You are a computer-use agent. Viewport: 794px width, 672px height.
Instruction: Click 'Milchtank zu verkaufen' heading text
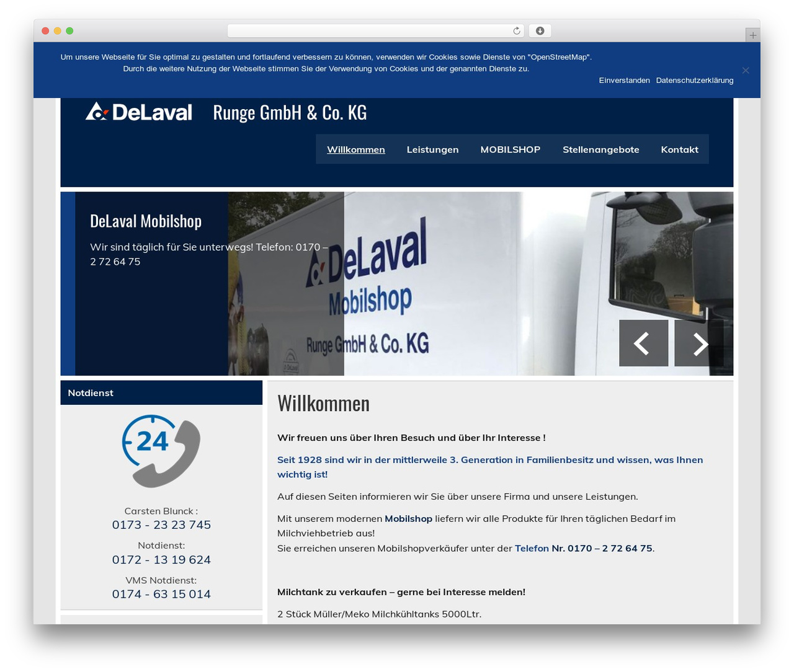pyautogui.click(x=401, y=592)
